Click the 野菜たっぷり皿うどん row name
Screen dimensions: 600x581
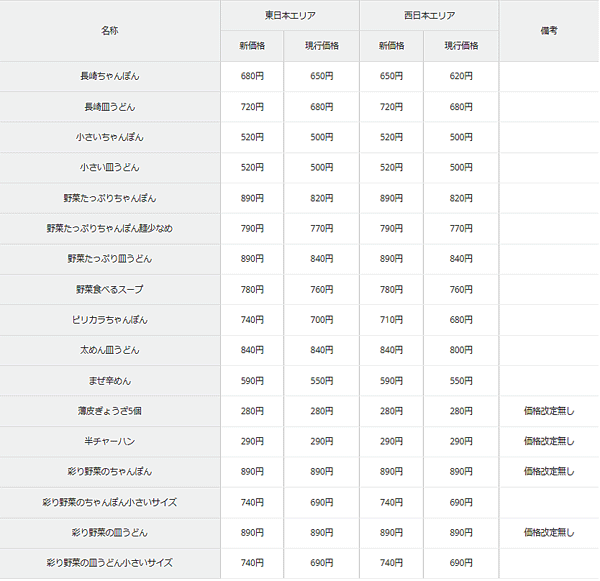click(110, 259)
